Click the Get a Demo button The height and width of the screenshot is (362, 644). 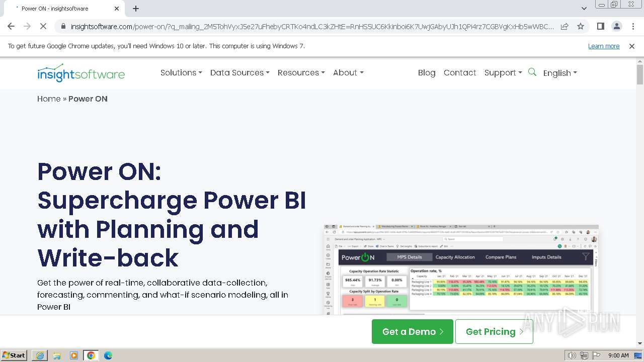pyautogui.click(x=413, y=332)
